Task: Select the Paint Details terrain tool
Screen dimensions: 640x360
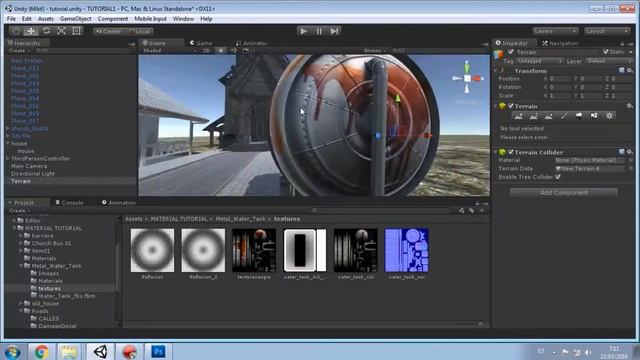Action: 594,116
